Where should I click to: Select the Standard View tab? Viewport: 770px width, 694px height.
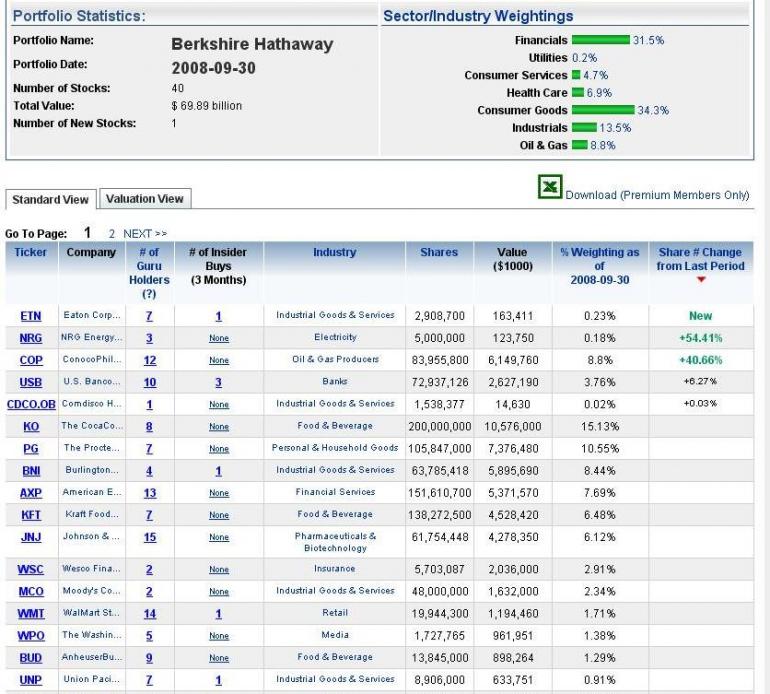50,199
